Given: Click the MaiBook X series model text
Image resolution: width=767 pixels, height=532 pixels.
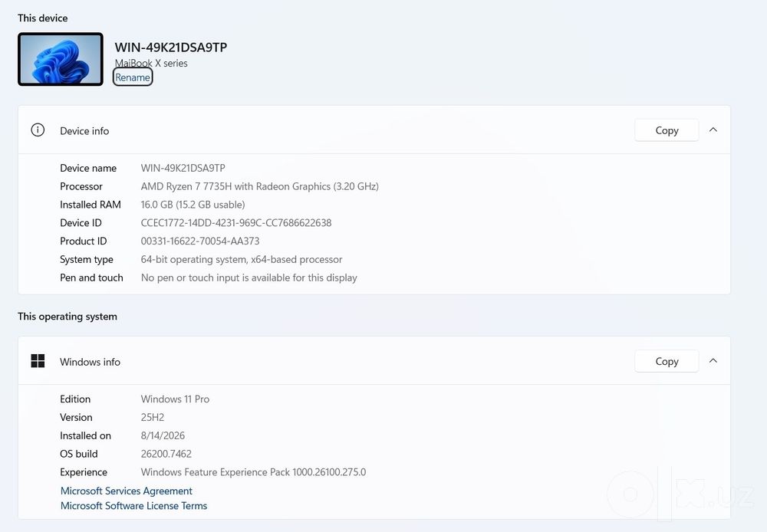Looking at the screenshot, I should (151, 63).
